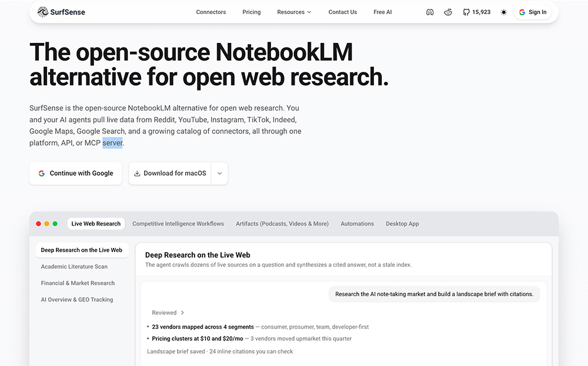The height and width of the screenshot is (366, 588).
Task: Select AI Overview & GEO Tracking item
Action: (x=77, y=299)
